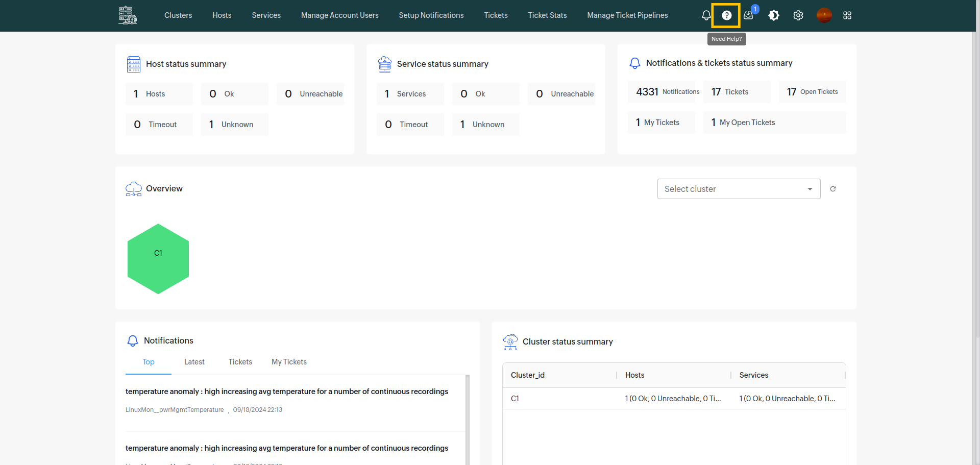Open the notifications bell in the navbar
980x465 pixels.
click(x=706, y=15)
